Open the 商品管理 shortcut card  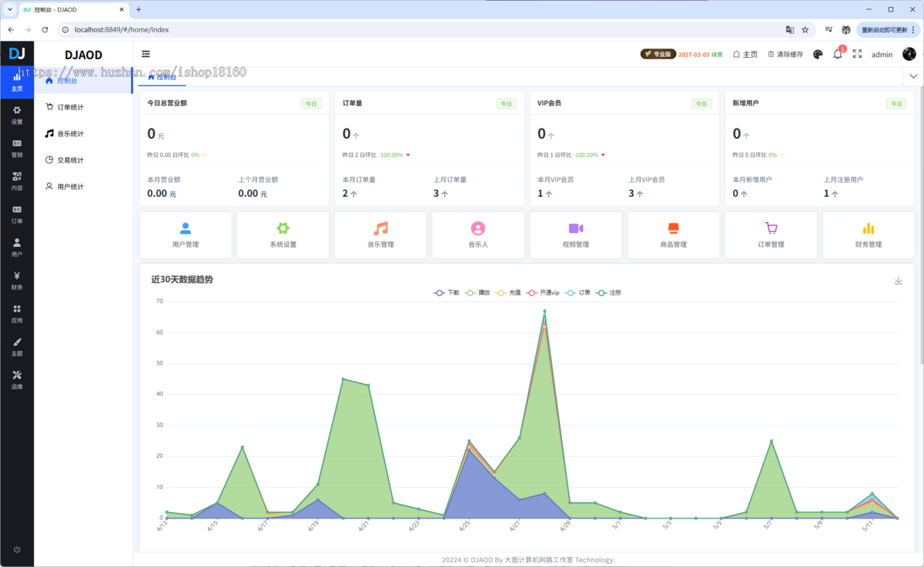pos(673,235)
